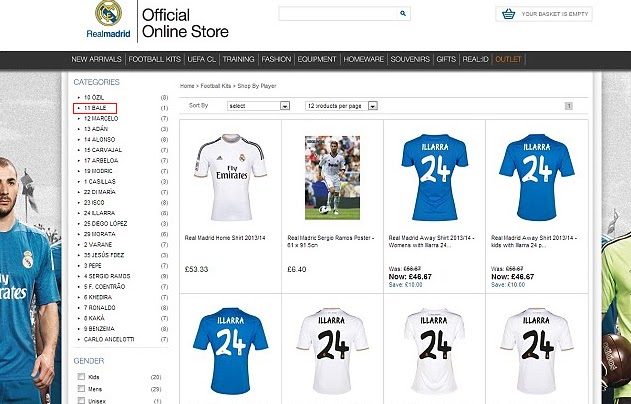Go to Football Kits breadcrumb link
Screen dimensions: 631x404
click(x=216, y=86)
